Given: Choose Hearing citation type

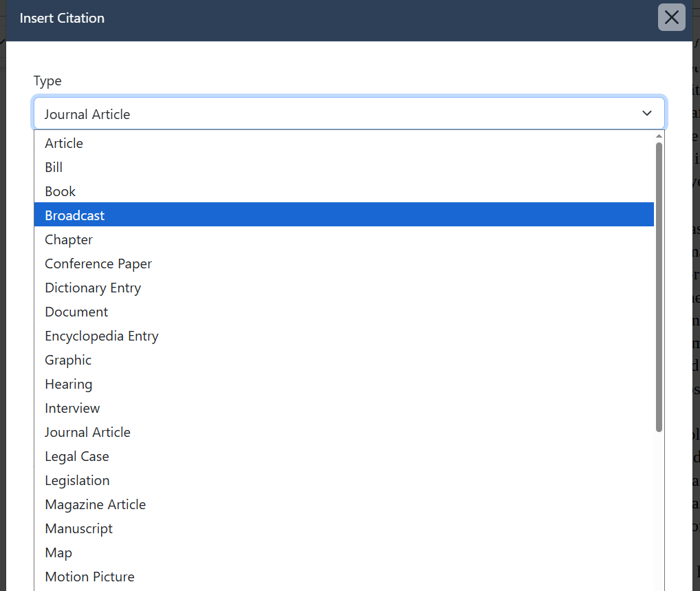Looking at the screenshot, I should point(69,384).
